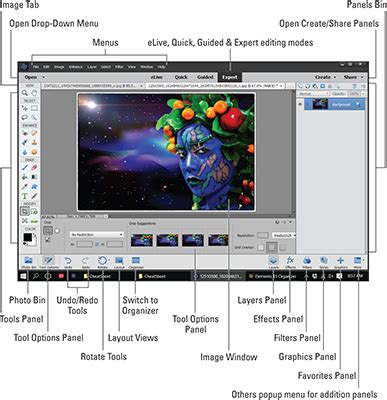Select the Straighten tool
Image resolution: width=387 pixels, height=400 pixels.
(34, 221)
